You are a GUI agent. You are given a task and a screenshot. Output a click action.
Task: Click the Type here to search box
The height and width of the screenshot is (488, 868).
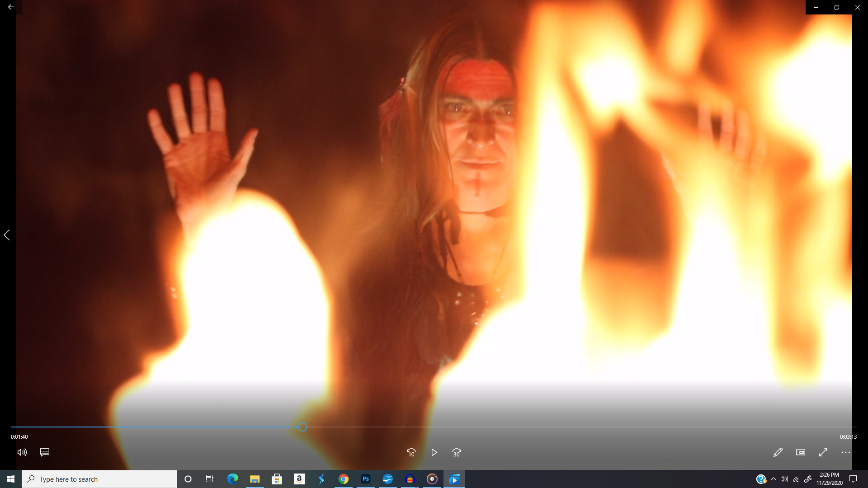(x=99, y=479)
